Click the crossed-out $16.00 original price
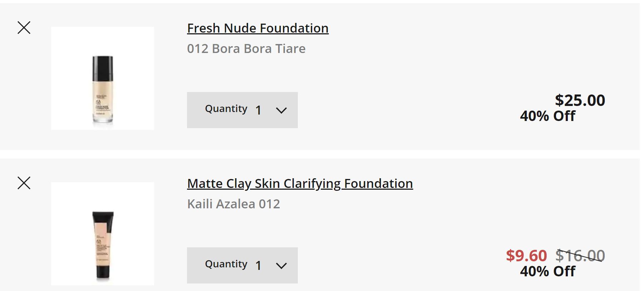 point(580,256)
